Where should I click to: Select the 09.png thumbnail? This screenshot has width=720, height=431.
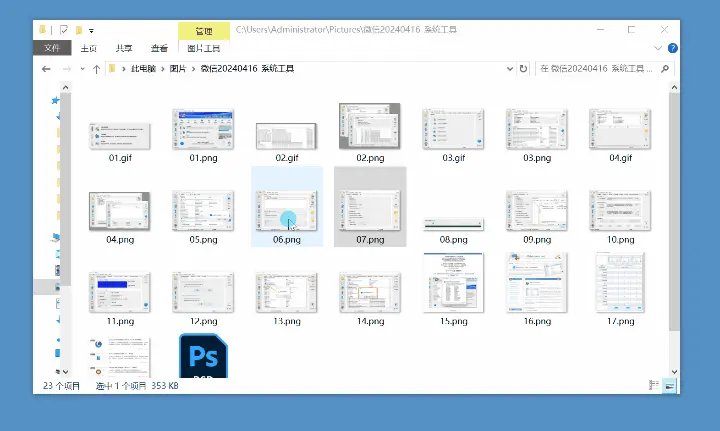(x=537, y=211)
